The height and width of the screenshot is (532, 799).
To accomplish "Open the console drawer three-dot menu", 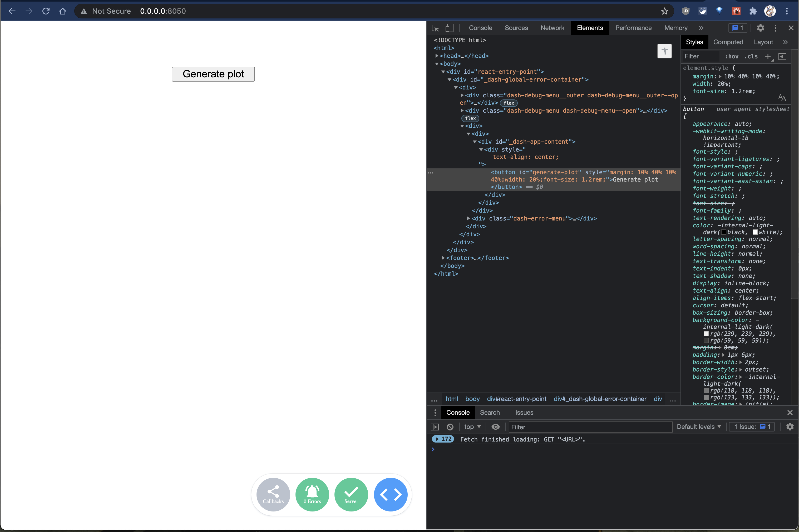I will coord(435,413).
